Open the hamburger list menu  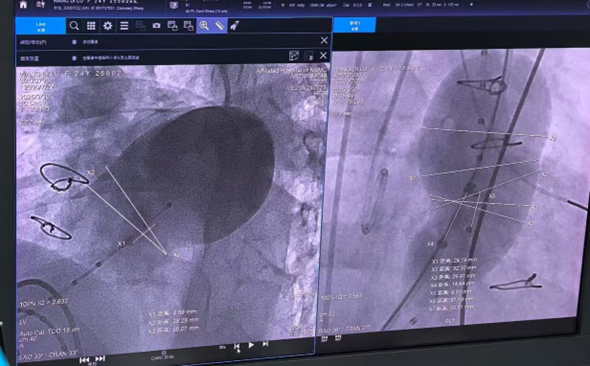click(124, 26)
